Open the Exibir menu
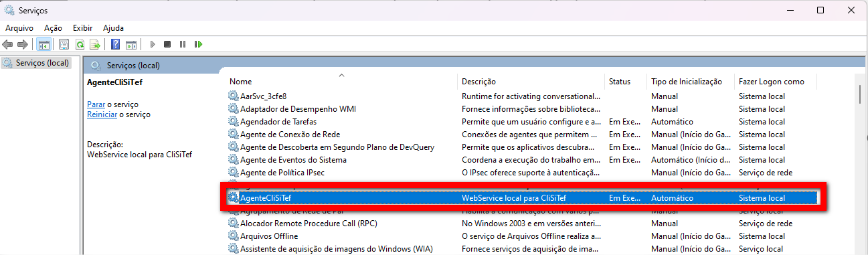Screen dimensions: 868x255 click(83, 27)
